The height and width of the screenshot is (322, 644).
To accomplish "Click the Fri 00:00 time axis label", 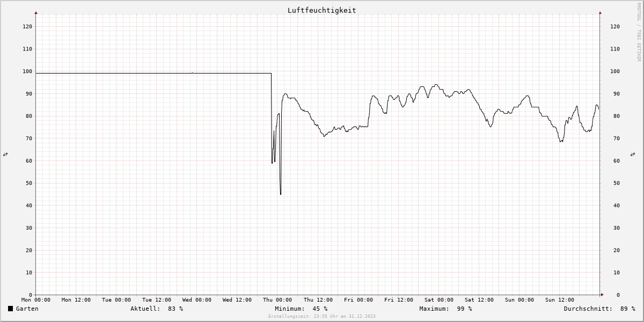I will (x=358, y=300).
